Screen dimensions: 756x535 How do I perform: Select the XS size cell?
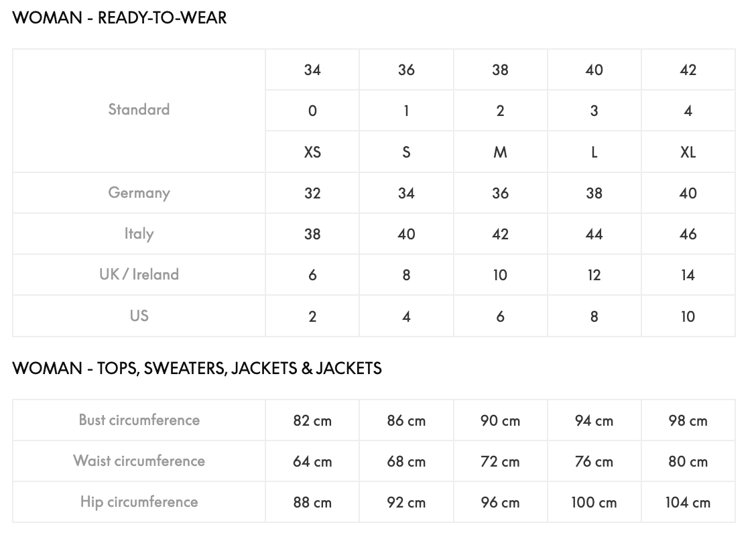pos(312,152)
